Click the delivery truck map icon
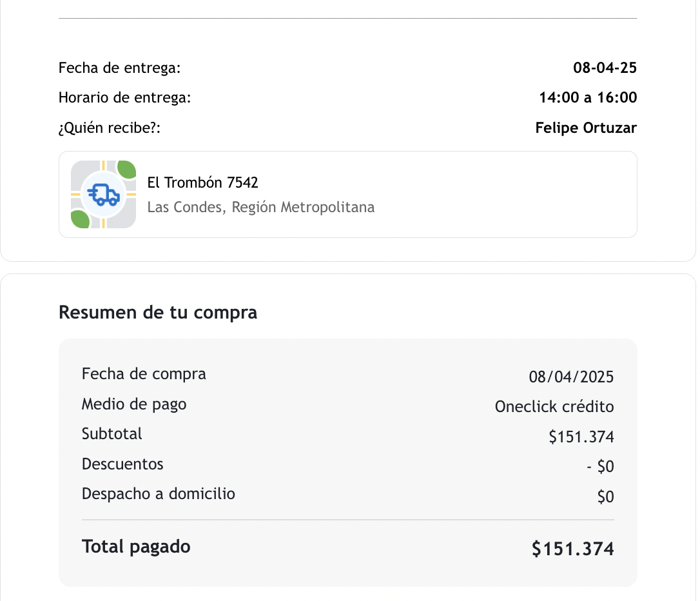Screen dimensions: 700x601 103,194
